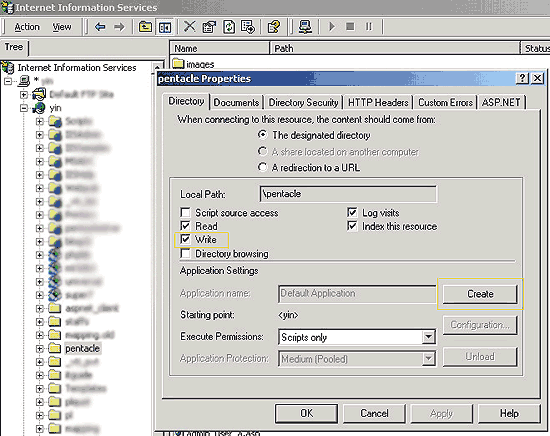The image size is (550, 436).
Task: Click the Apply button
Action: [x=442, y=414]
